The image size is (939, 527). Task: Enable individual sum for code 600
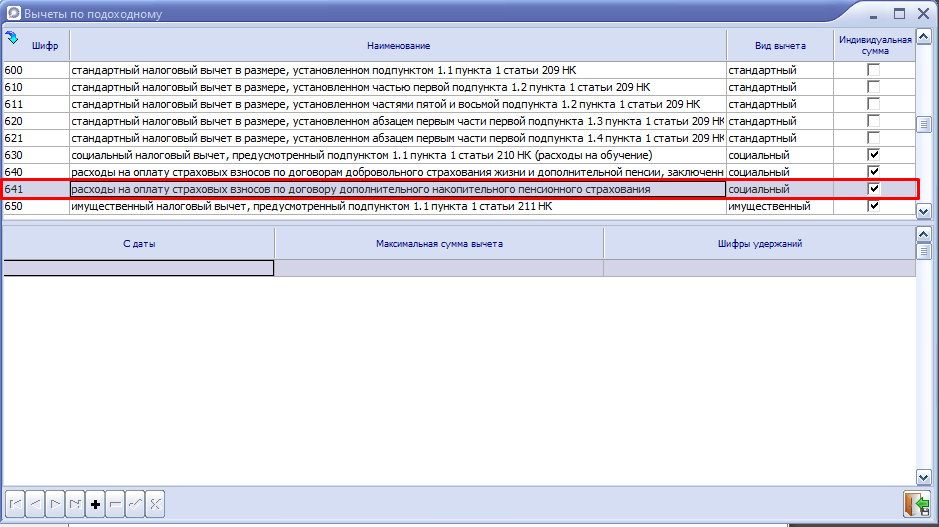(874, 70)
